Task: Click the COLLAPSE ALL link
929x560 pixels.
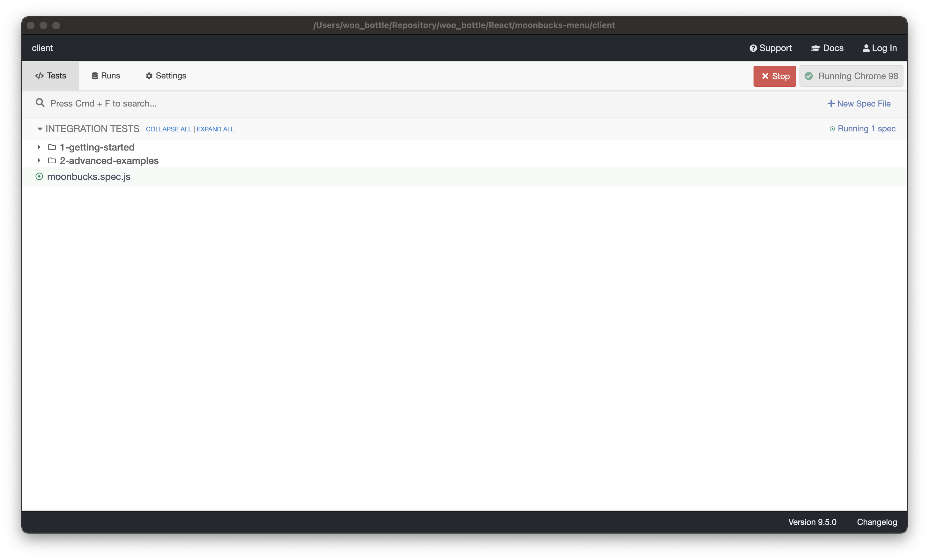Action: coord(168,129)
